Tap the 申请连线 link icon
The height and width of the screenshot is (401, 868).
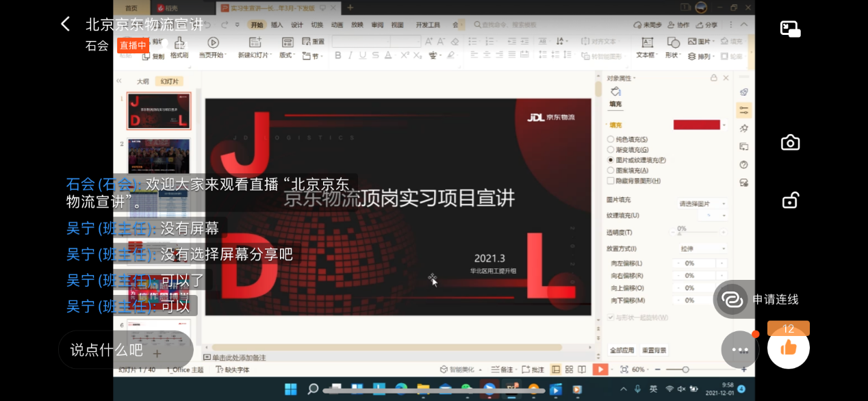click(x=732, y=299)
